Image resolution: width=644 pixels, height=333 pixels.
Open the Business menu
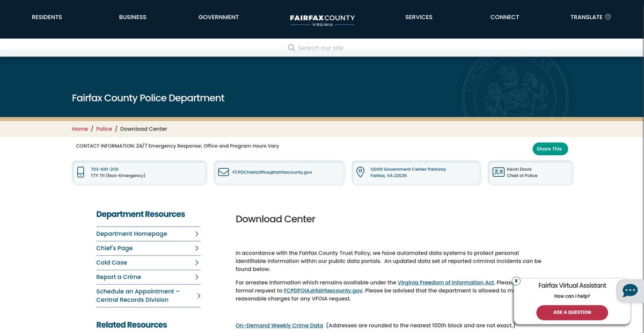pyautogui.click(x=133, y=17)
